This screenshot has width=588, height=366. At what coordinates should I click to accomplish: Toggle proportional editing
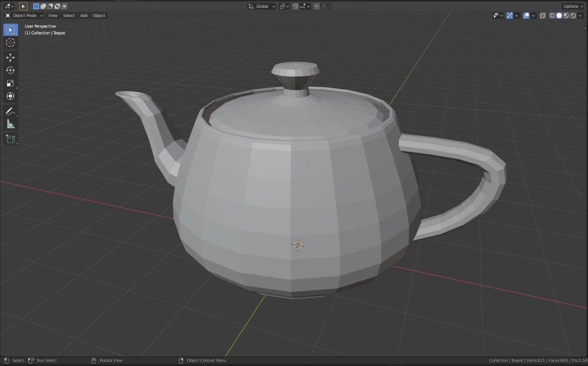point(317,6)
